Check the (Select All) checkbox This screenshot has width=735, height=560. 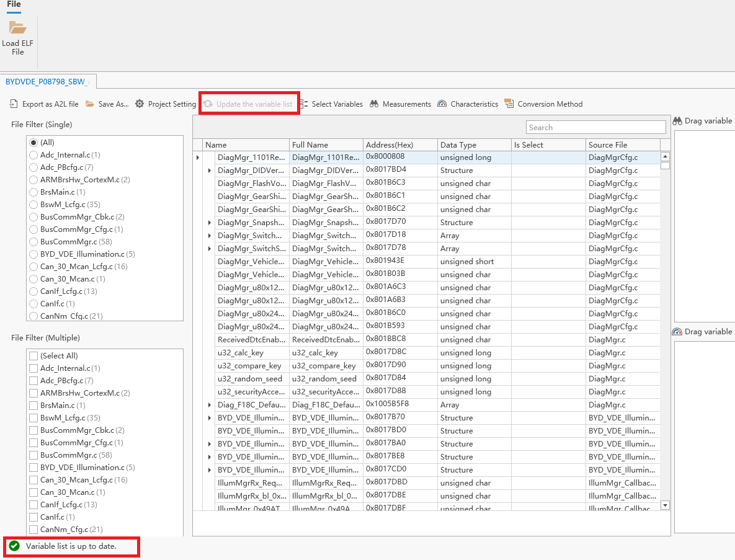coord(33,356)
